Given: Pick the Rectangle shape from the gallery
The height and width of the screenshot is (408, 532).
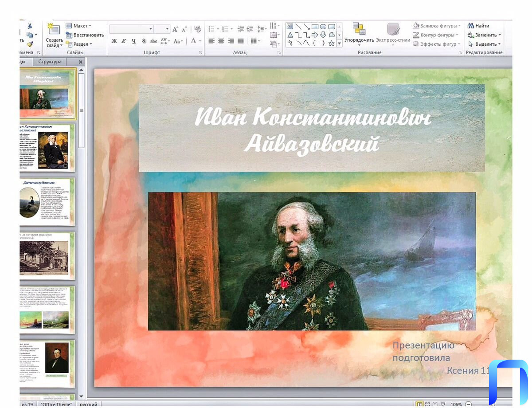Looking at the screenshot, I should tap(315, 27).
